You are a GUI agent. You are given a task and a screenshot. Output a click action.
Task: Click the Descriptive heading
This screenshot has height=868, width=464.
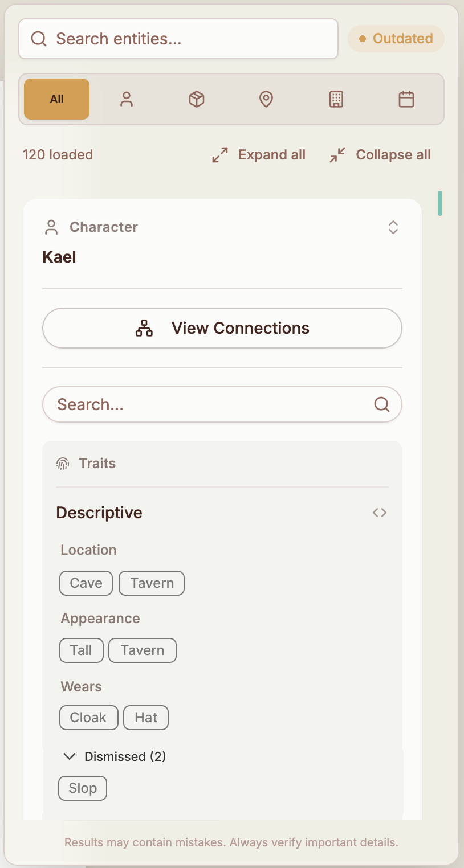coord(99,513)
